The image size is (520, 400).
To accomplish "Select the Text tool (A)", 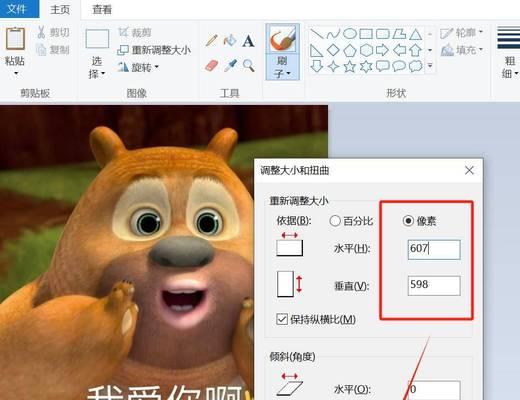I will click(x=248, y=41).
